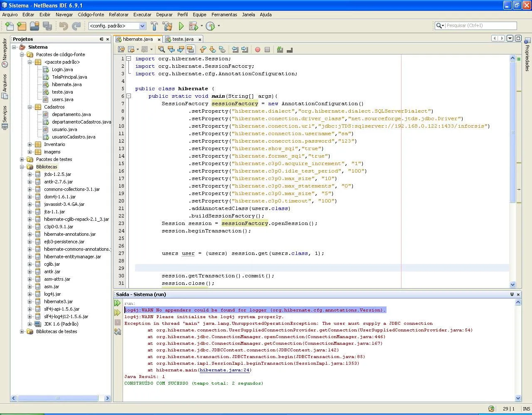Click the editor find-selection magnifier icon

162,49
